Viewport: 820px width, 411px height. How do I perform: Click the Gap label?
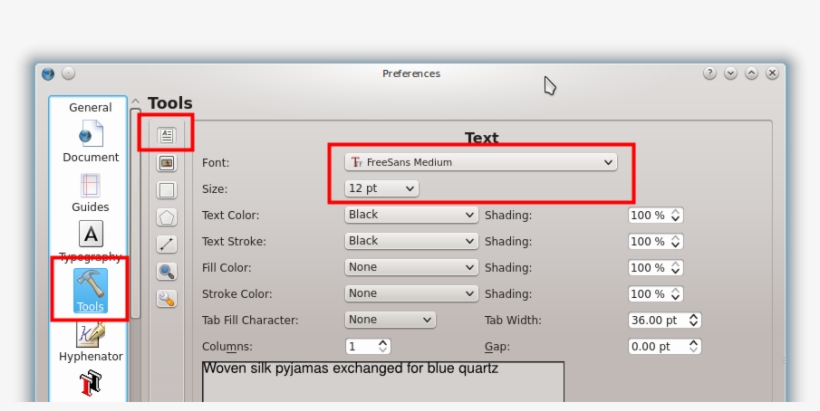(497, 346)
